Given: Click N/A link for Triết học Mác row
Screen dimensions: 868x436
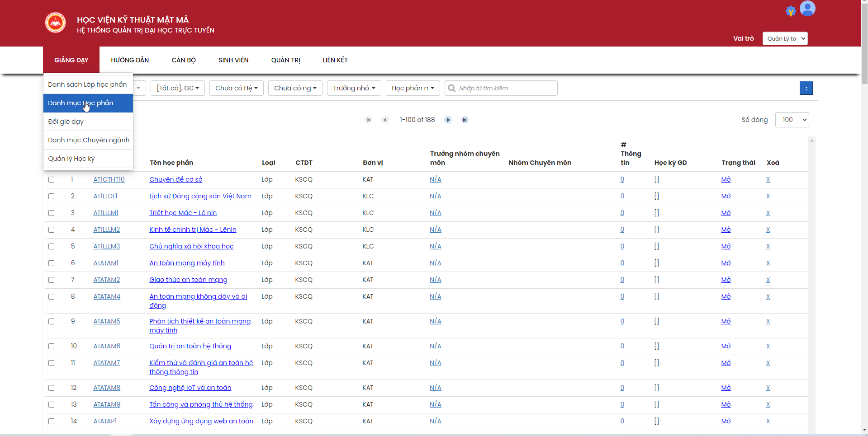Looking at the screenshot, I should pos(436,213).
